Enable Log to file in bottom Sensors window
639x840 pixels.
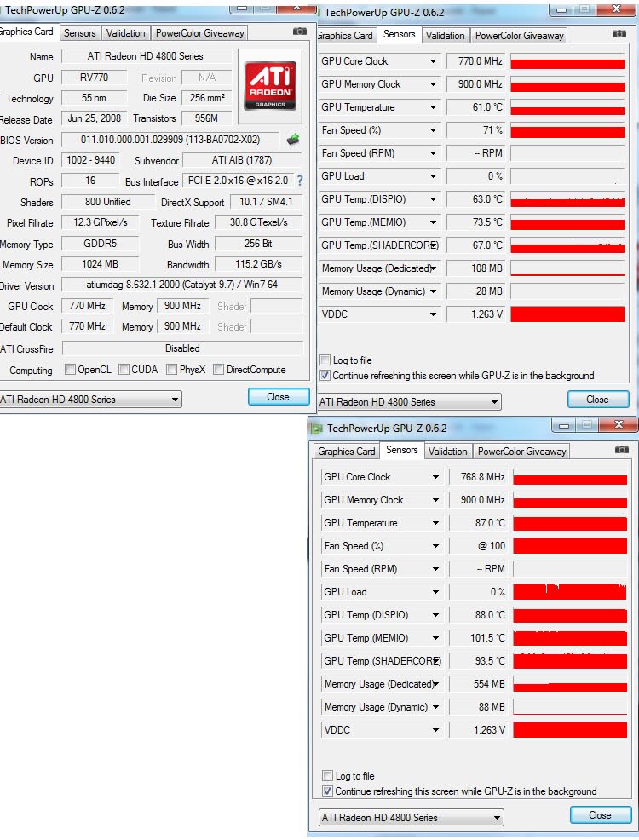[328, 776]
